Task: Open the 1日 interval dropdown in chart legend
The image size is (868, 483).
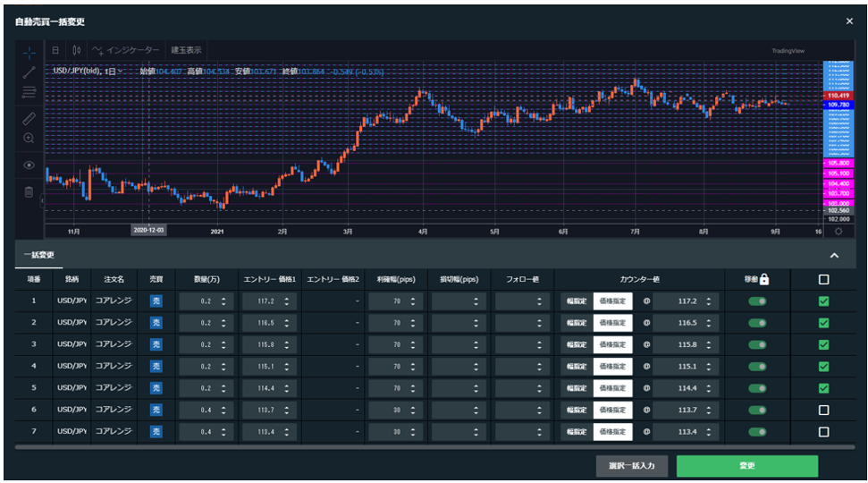Action: pos(113,72)
